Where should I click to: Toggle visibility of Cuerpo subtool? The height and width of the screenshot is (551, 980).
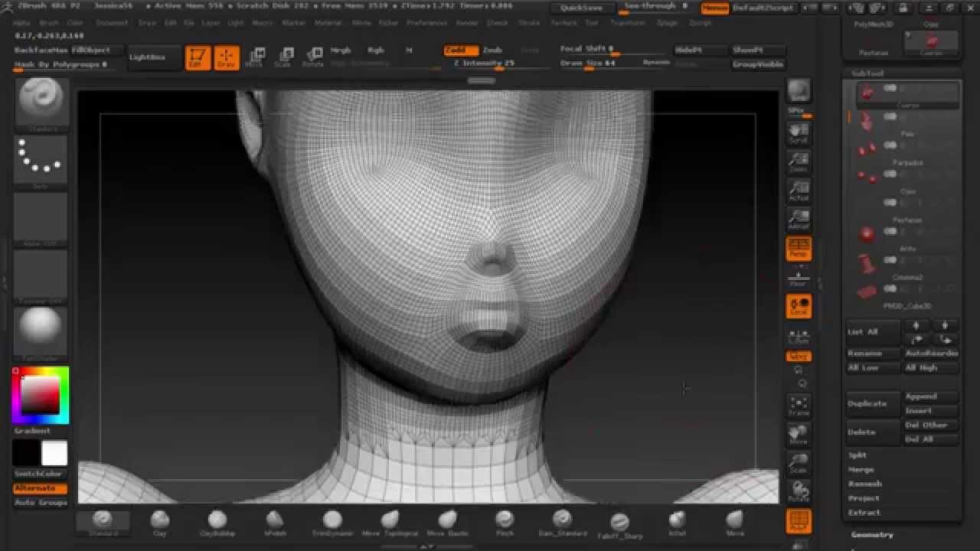pos(890,89)
